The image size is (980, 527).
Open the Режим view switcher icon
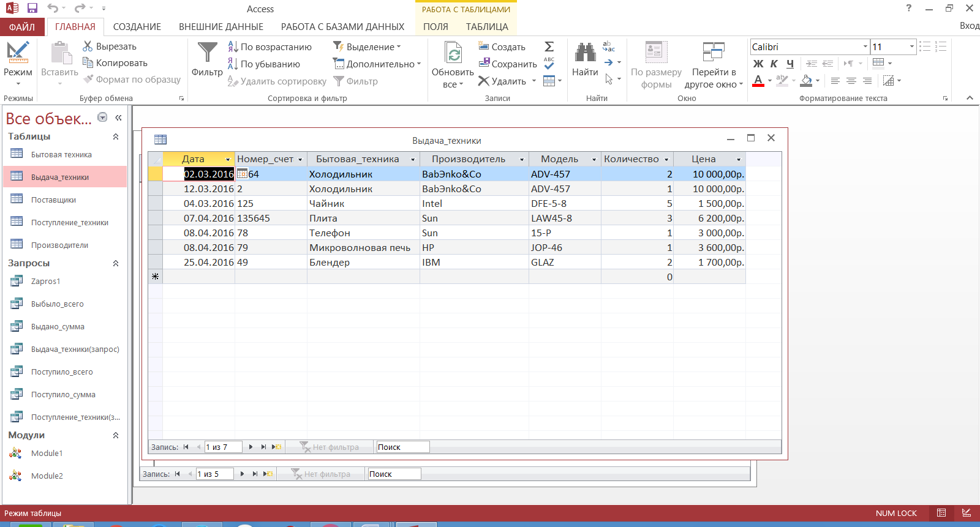coord(18,53)
